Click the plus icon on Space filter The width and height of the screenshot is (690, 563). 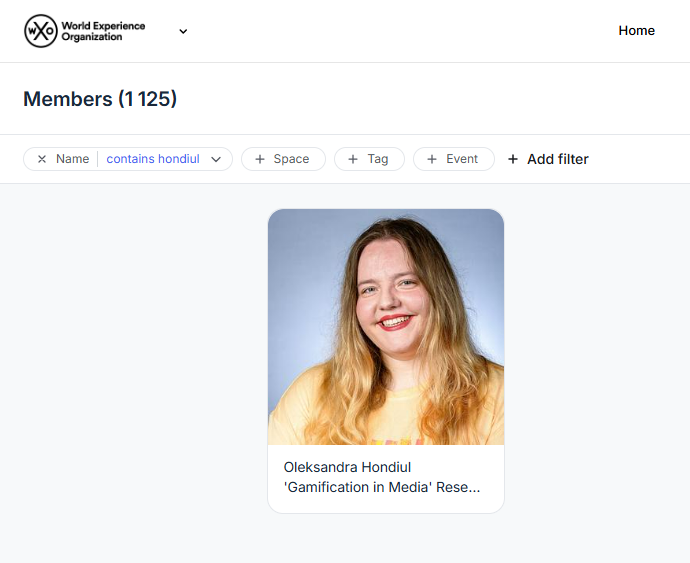click(260, 159)
